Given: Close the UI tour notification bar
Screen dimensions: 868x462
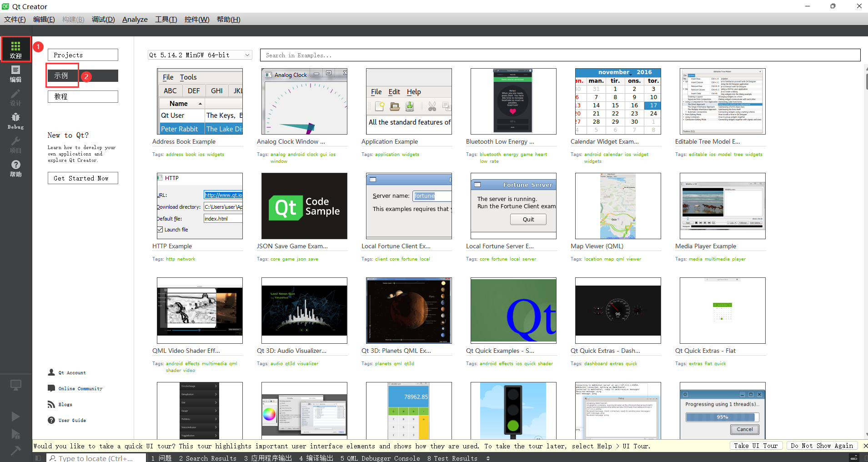Looking at the screenshot, I should [x=865, y=446].
